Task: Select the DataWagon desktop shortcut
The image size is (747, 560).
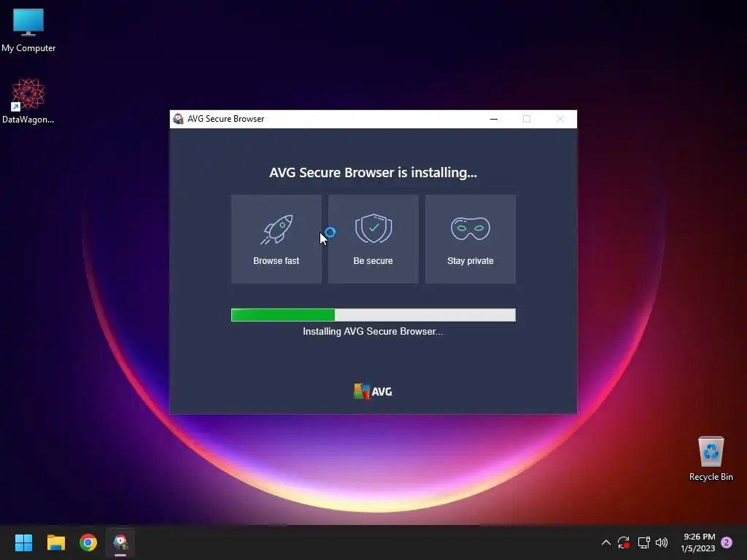Action: click(x=28, y=101)
